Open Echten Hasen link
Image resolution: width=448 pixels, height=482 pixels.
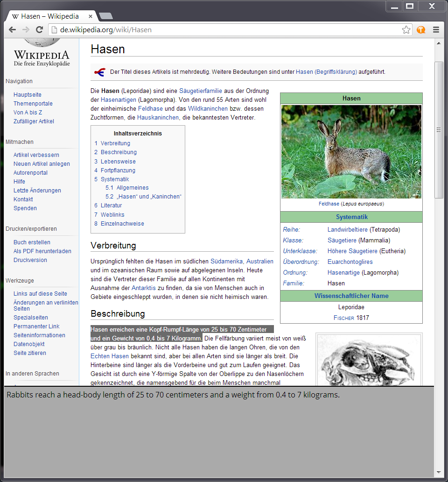110,356
